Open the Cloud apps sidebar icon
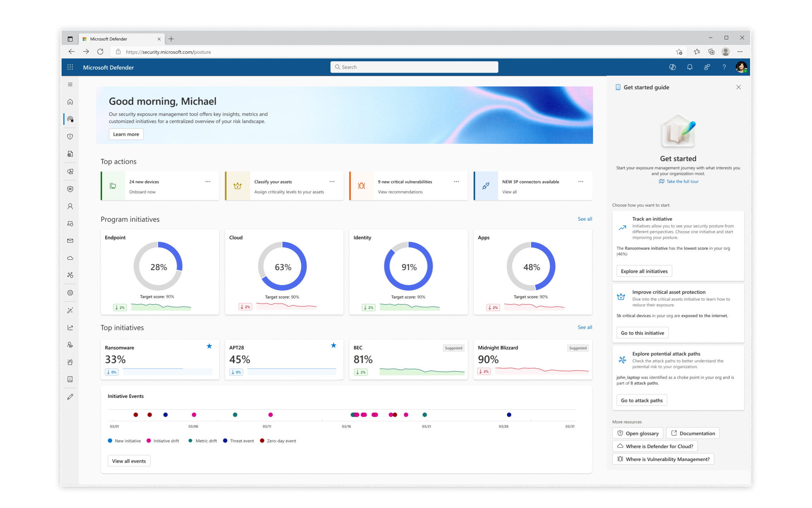This screenshot has height=508, width=812. 70,258
